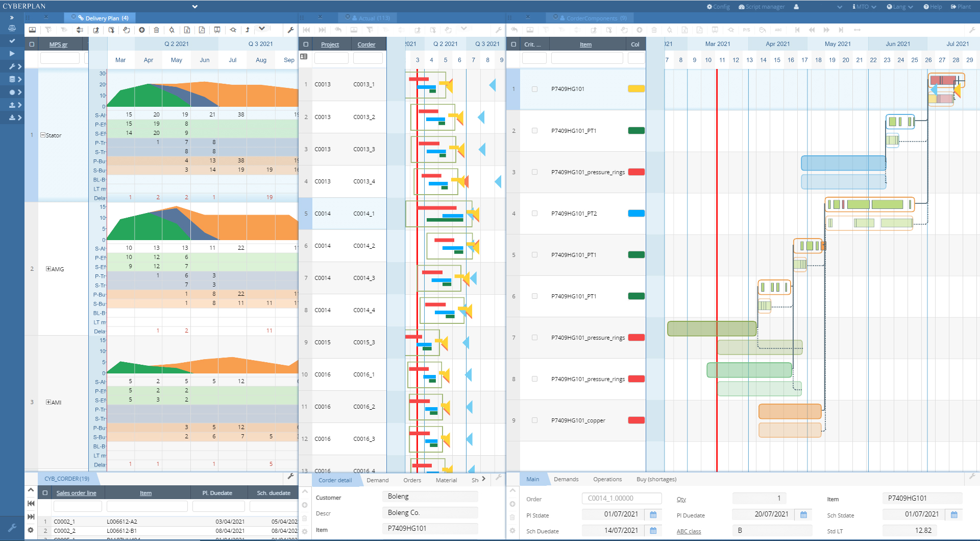Open the Material tab in the Corder panel
Viewport: 980px width, 541px height.
click(x=446, y=480)
